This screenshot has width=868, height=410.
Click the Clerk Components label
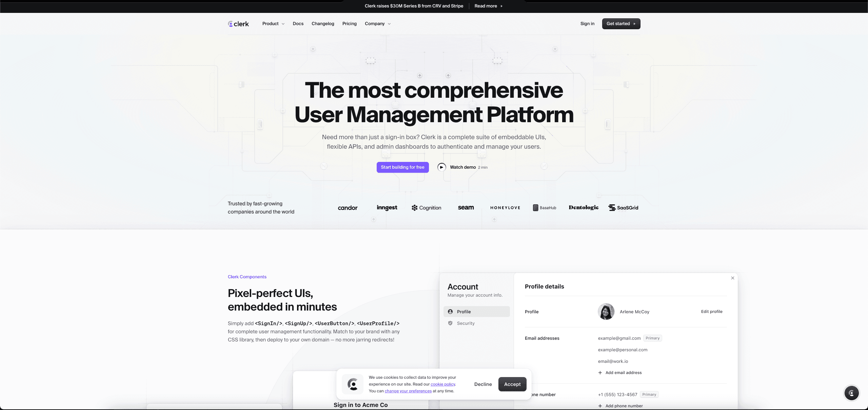pos(247,277)
